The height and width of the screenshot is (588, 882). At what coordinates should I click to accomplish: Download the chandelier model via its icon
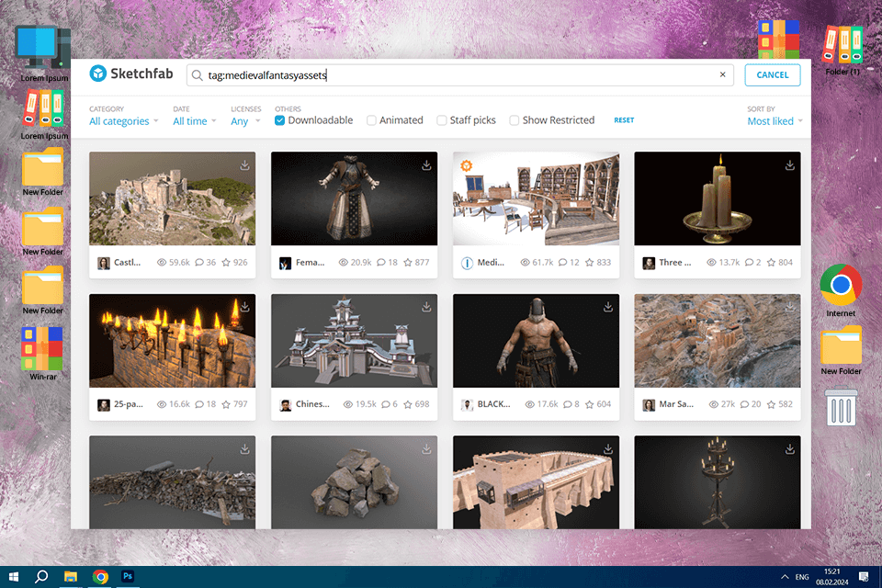pos(790,449)
